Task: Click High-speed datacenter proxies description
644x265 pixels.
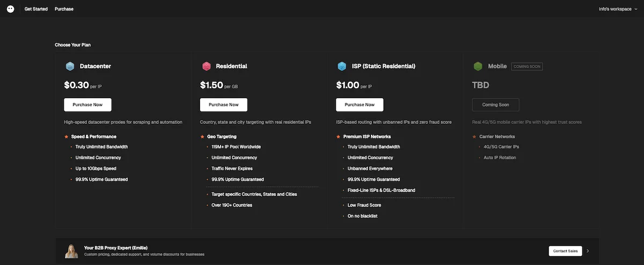Action: tap(123, 122)
